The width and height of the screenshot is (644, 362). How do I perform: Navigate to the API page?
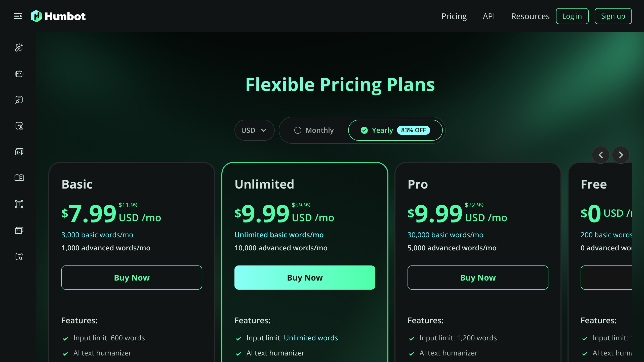[489, 16]
